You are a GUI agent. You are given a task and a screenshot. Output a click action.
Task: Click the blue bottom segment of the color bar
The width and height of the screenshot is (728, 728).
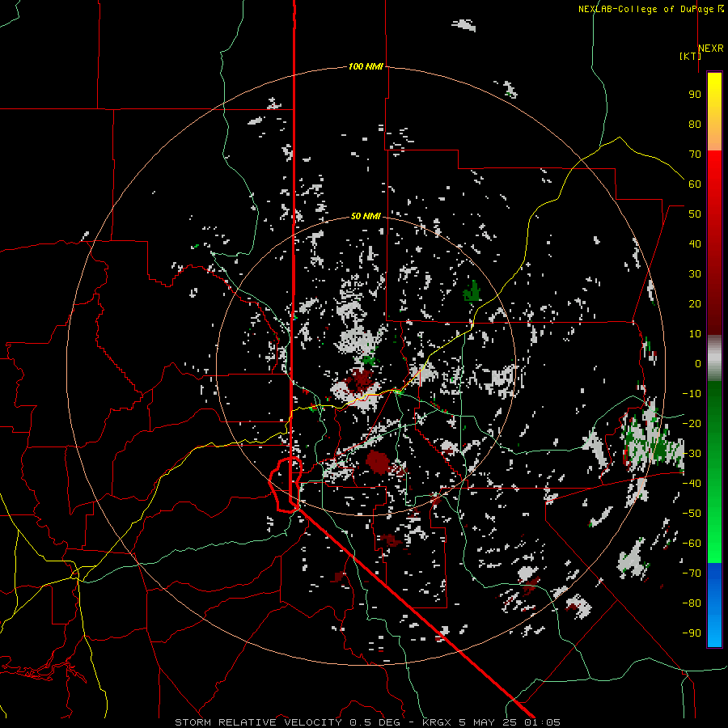[714, 604]
